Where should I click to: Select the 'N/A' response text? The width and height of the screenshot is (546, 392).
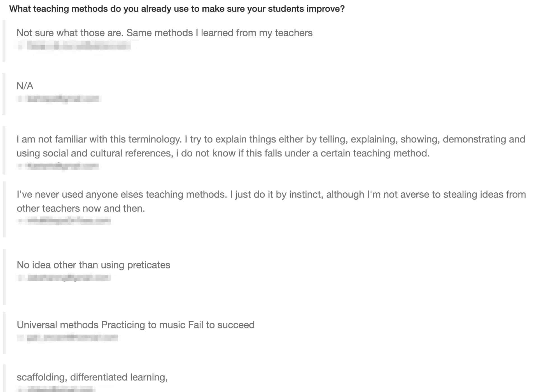[25, 86]
